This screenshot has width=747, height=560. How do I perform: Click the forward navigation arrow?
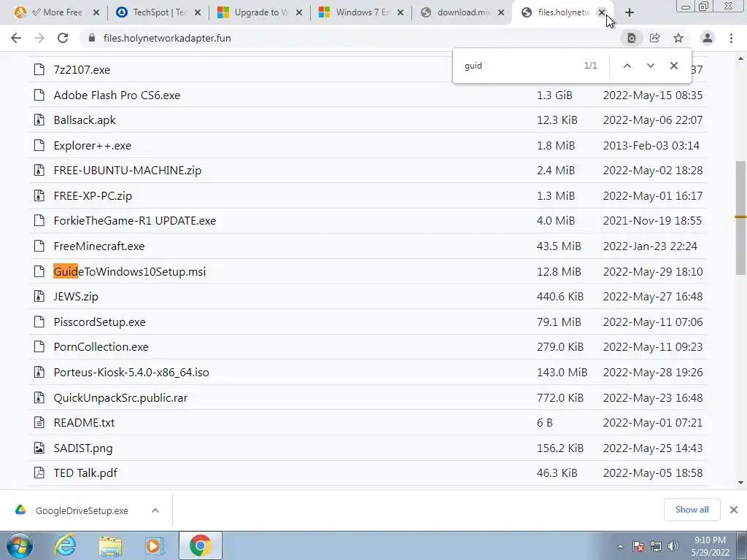tap(39, 38)
